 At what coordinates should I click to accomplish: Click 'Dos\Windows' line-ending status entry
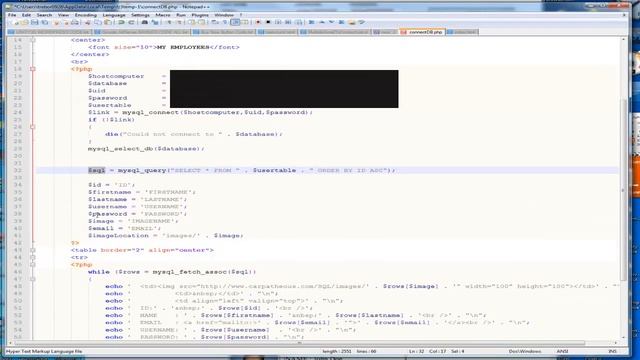[525, 351]
